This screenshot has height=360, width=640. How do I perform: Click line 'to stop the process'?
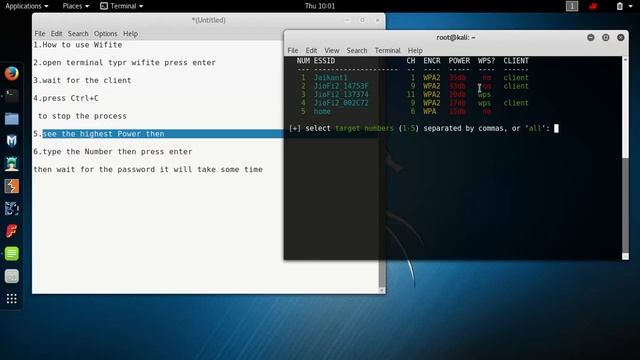tap(82, 116)
